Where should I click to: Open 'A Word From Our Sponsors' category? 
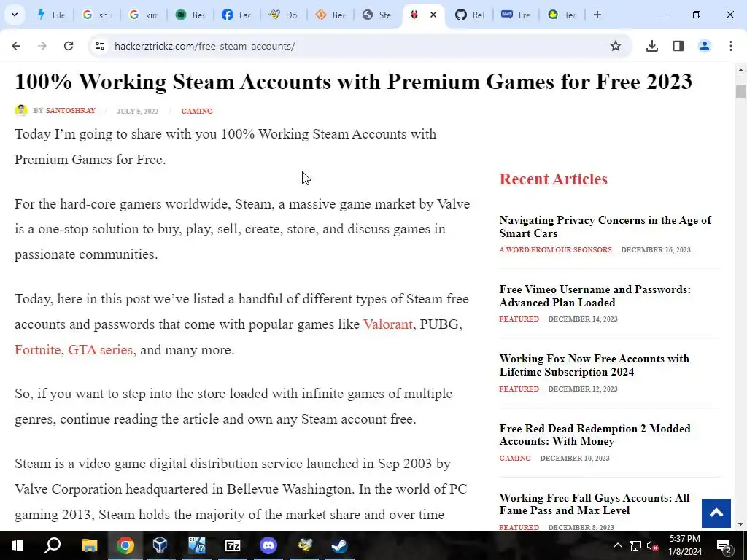tap(555, 249)
